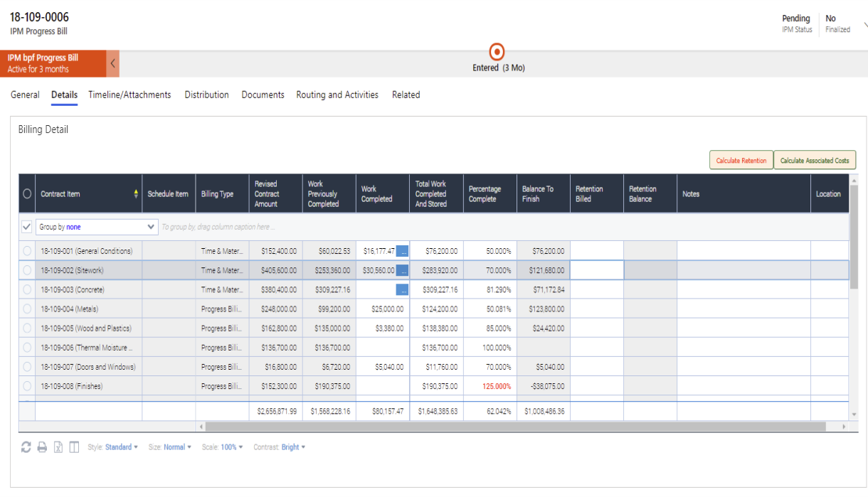Screen dimensions: 868x497
Task: Switch to the Distribution tab
Action: point(206,95)
